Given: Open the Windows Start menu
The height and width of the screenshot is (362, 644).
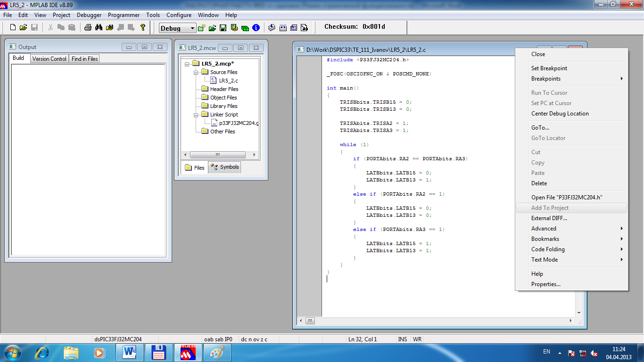Looking at the screenshot, I should (x=12, y=352).
